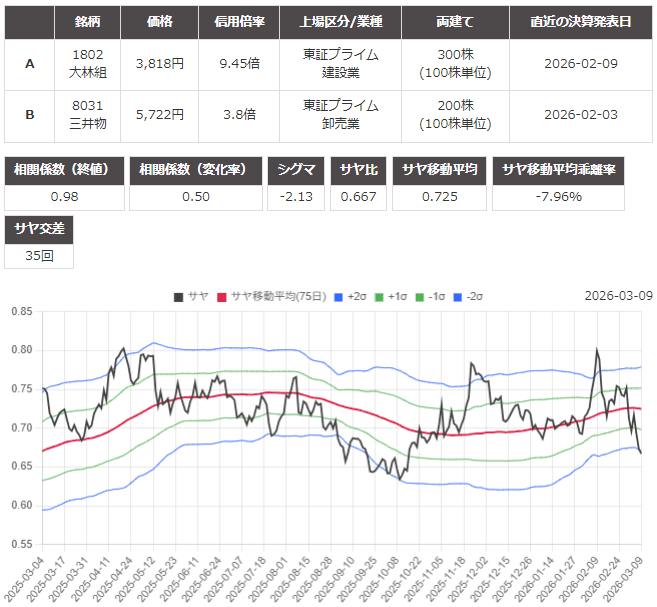Click the 価格 column header
This screenshot has height=607, width=657.
164,21
